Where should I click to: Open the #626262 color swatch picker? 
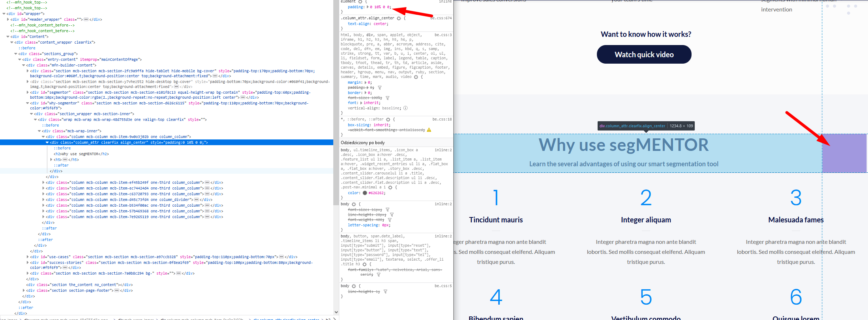pyautogui.click(x=365, y=193)
